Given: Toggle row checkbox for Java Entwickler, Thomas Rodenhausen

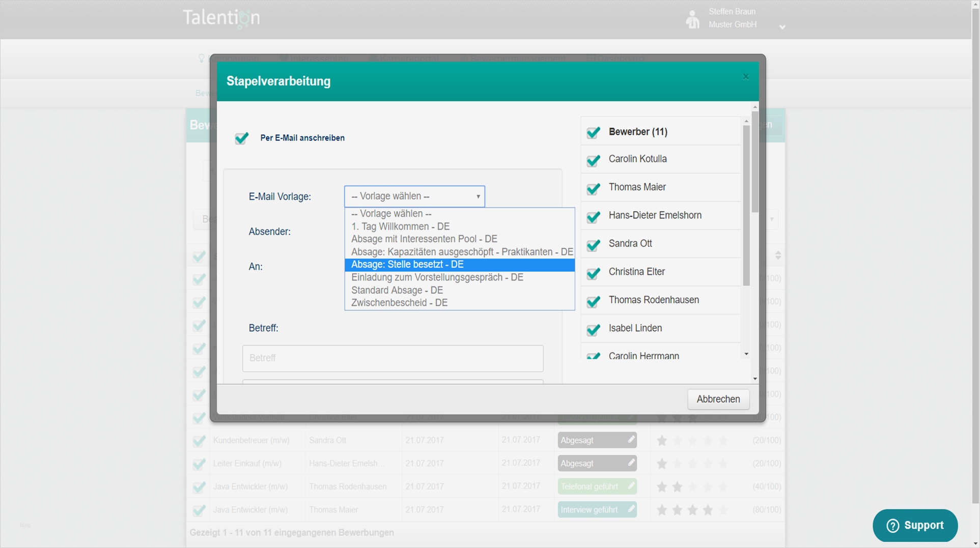Looking at the screenshot, I should click(199, 487).
